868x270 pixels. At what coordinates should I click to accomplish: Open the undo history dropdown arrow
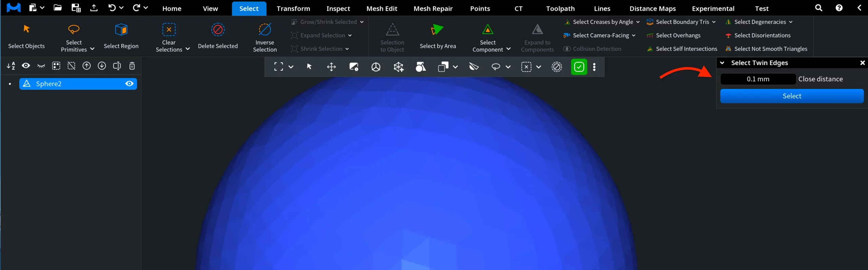point(121,7)
